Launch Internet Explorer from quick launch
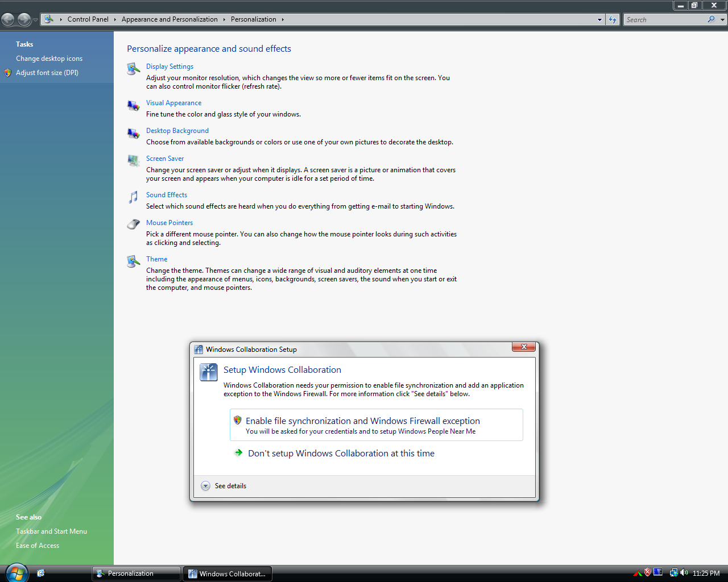Viewport: 728px width, 582px height. 41,573
